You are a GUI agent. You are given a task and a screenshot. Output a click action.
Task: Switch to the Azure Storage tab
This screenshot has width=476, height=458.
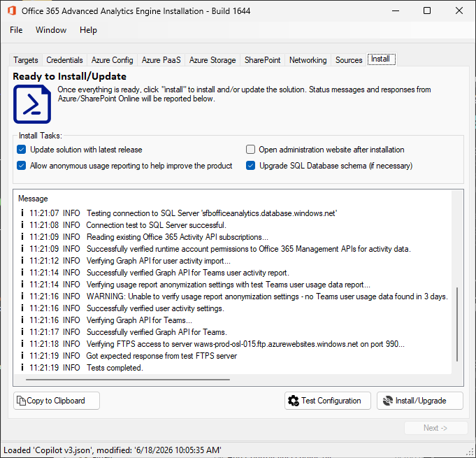click(x=212, y=60)
